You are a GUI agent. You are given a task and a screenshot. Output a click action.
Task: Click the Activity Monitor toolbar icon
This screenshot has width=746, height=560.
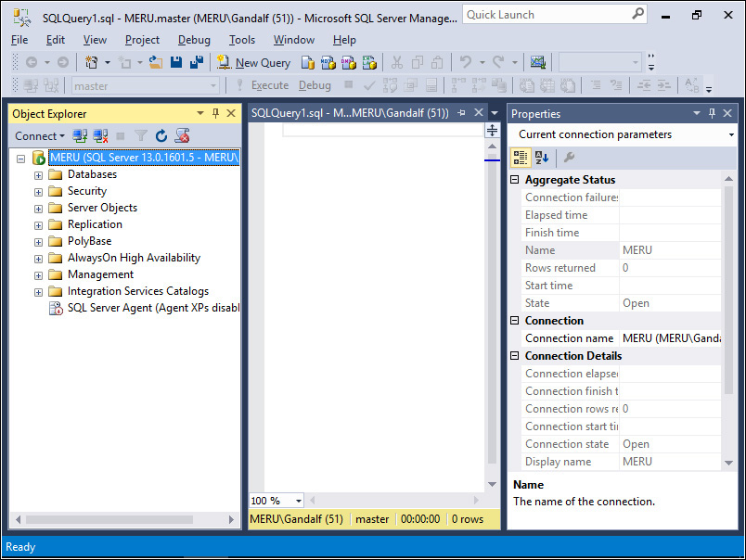tap(537, 62)
